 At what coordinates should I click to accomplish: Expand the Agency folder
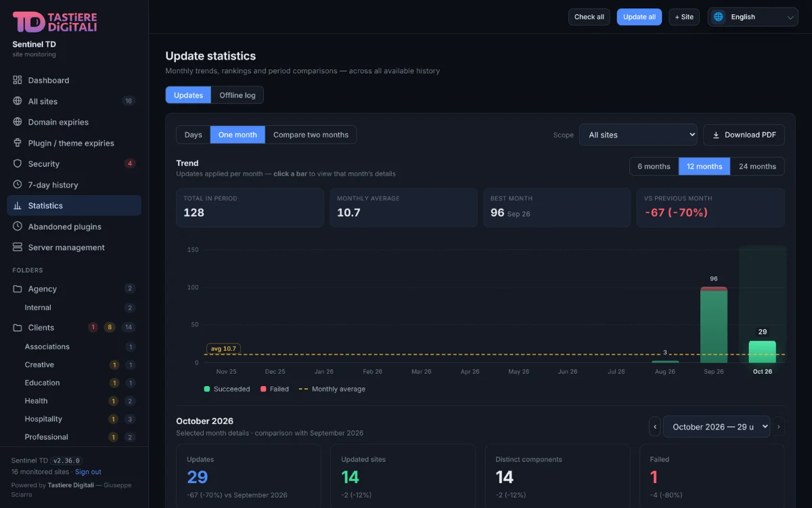74,289
